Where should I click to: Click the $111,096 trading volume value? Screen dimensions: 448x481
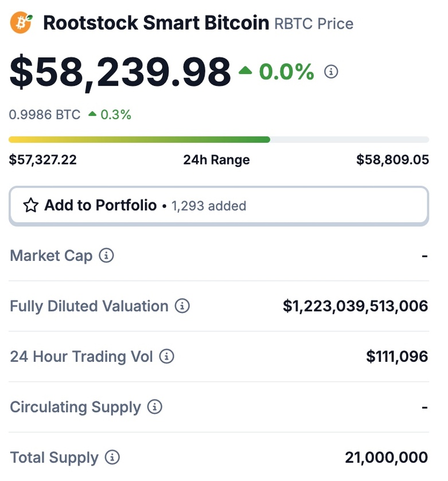(397, 357)
